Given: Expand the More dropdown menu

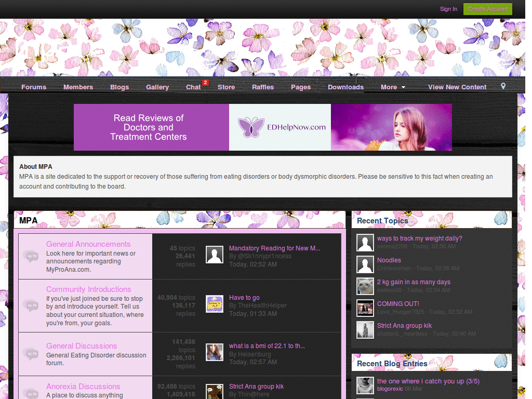Looking at the screenshot, I should point(393,87).
